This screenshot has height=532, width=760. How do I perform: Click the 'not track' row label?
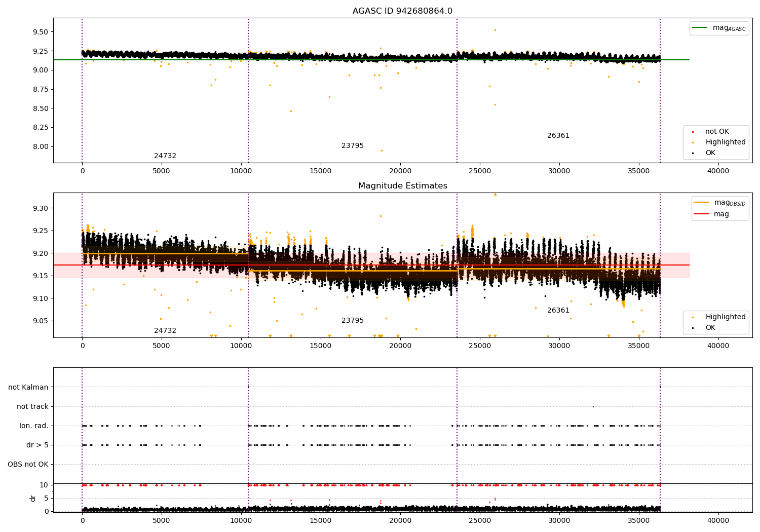tap(32, 407)
